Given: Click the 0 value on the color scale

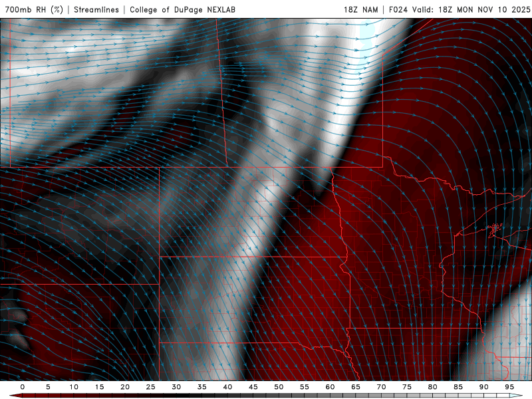Looking at the screenshot, I should click(x=23, y=387).
